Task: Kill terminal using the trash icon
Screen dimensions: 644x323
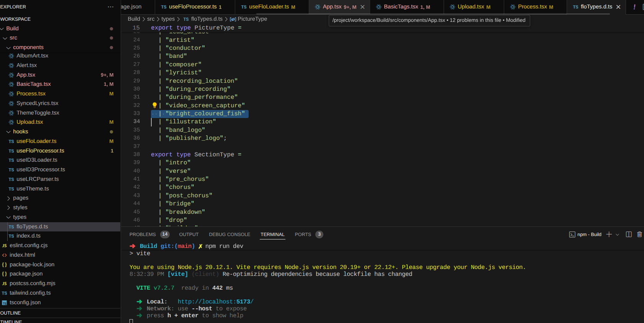Action: [639, 234]
